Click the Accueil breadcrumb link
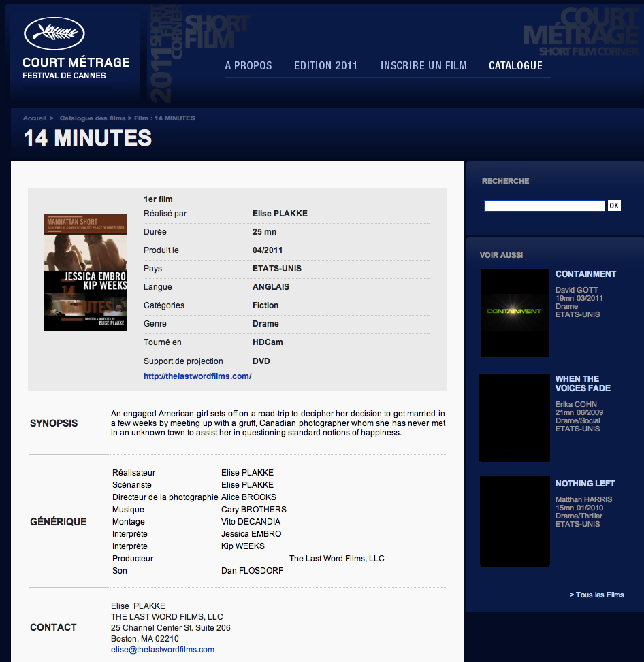 pyautogui.click(x=34, y=118)
